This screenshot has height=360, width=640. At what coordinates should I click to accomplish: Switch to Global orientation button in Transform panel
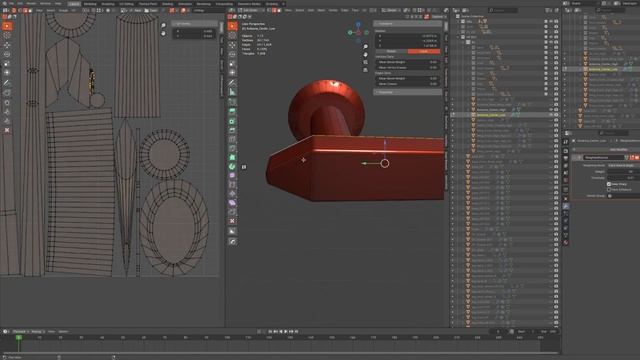pyautogui.click(x=391, y=51)
